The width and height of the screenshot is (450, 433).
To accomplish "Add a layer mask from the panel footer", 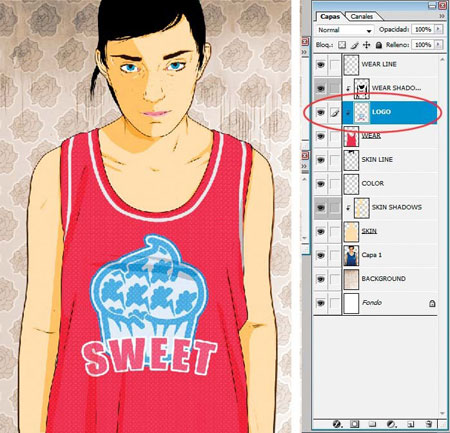I will [x=355, y=424].
